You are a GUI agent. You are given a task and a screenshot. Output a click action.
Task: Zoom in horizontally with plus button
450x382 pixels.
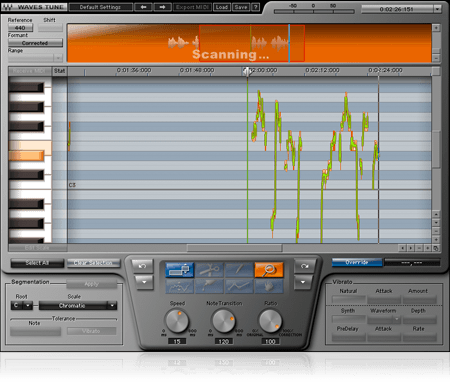(x=428, y=248)
